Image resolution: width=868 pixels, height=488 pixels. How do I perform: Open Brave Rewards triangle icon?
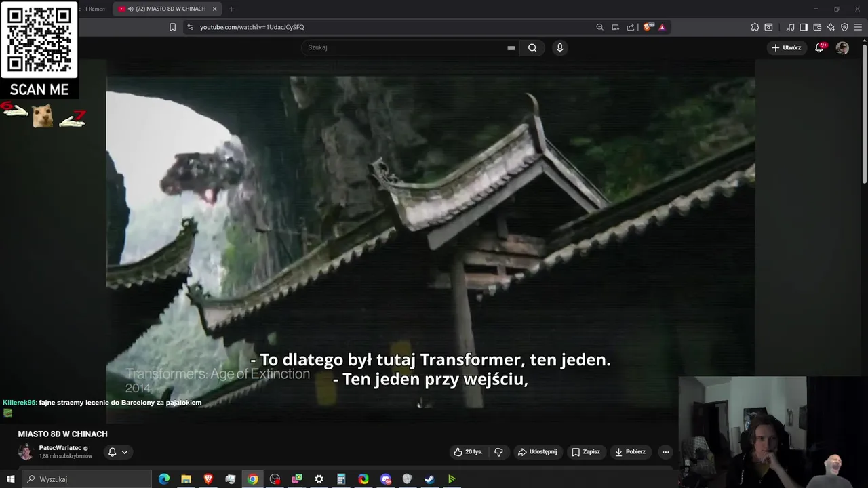(662, 27)
